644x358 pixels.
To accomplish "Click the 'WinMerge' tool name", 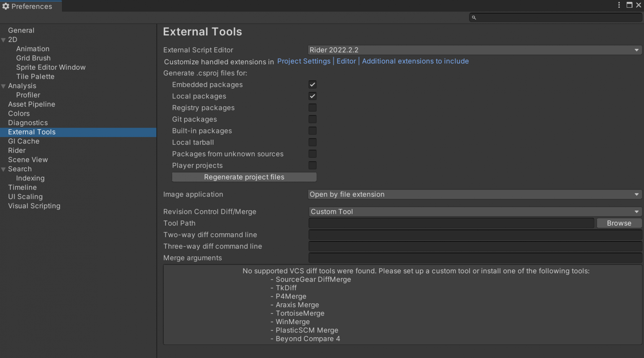I will pos(293,322).
